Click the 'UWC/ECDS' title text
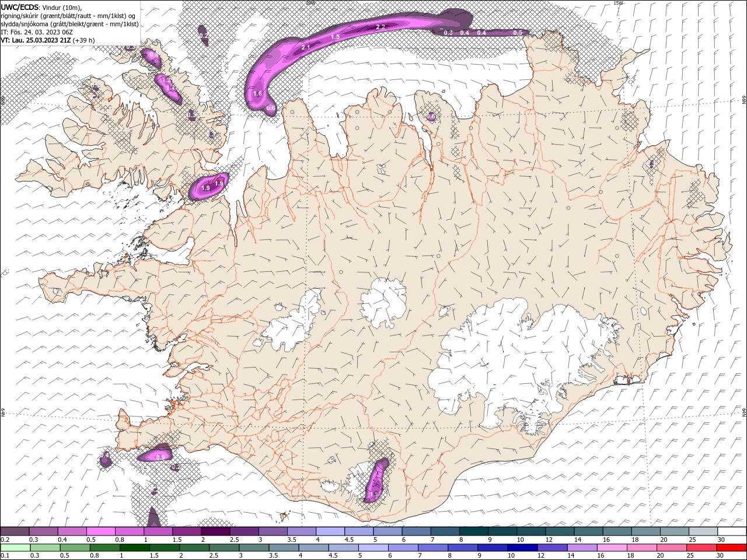Image resolution: width=747 pixels, height=560 pixels. (19, 6)
